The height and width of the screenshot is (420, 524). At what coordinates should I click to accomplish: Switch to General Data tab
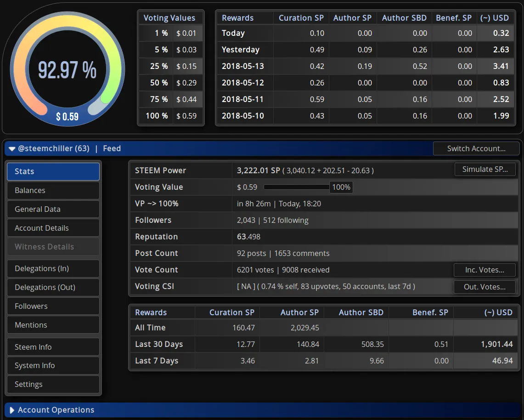click(x=53, y=210)
